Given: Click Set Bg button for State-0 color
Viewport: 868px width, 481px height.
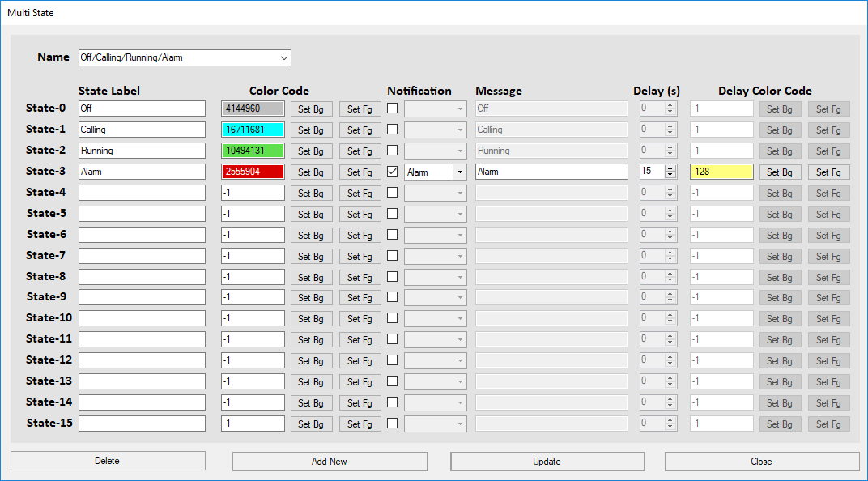Looking at the screenshot, I should pyautogui.click(x=311, y=109).
